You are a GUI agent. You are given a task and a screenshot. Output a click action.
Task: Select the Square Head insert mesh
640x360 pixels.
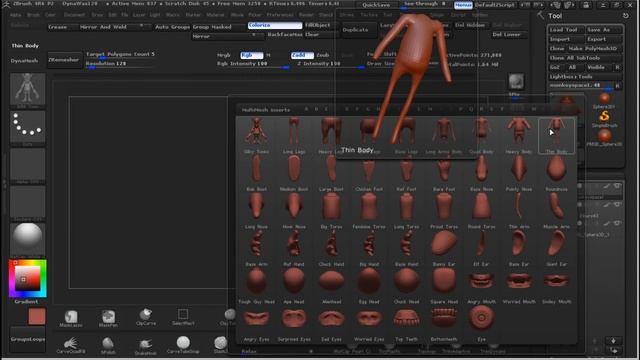coord(444,286)
